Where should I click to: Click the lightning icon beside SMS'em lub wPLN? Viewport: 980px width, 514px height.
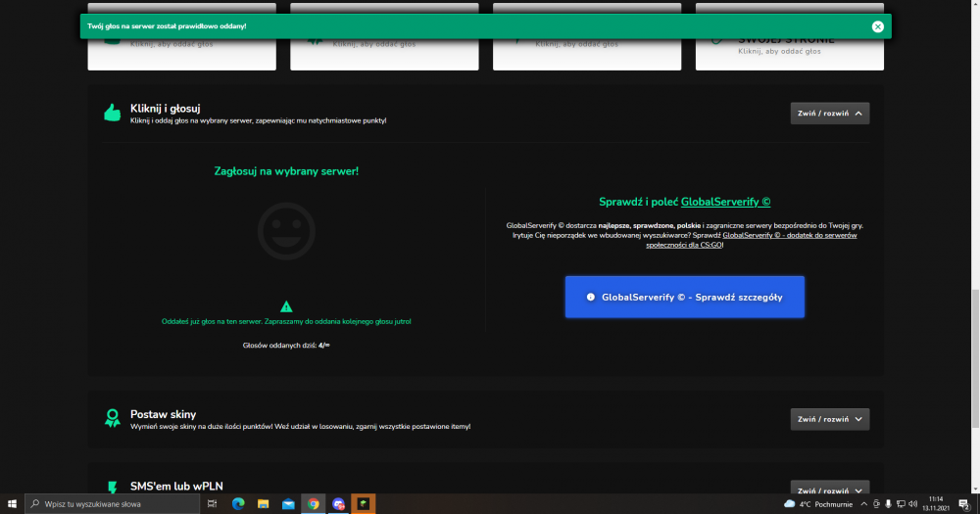tap(113, 487)
